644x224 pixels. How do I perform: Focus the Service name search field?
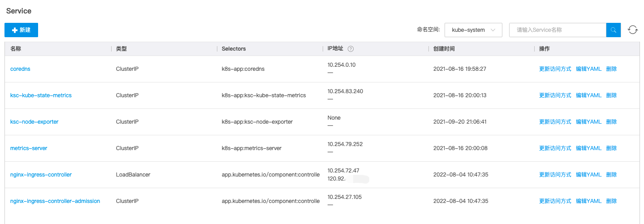[x=558, y=30]
